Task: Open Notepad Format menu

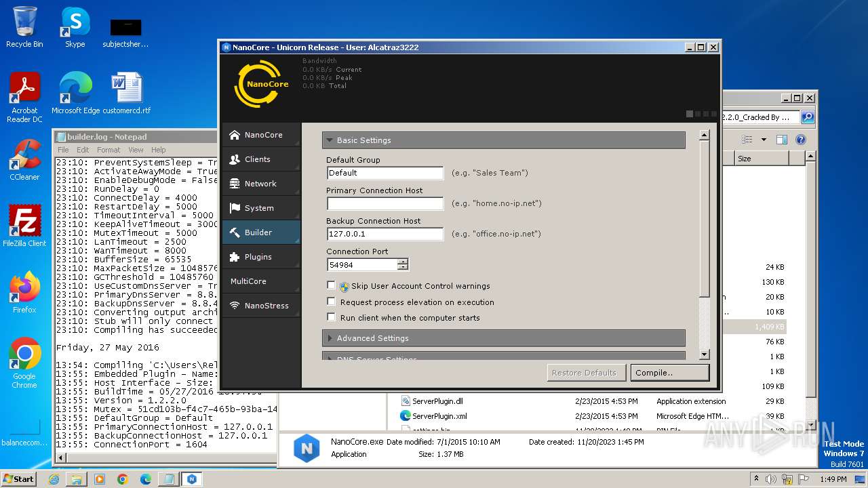Action: point(108,150)
